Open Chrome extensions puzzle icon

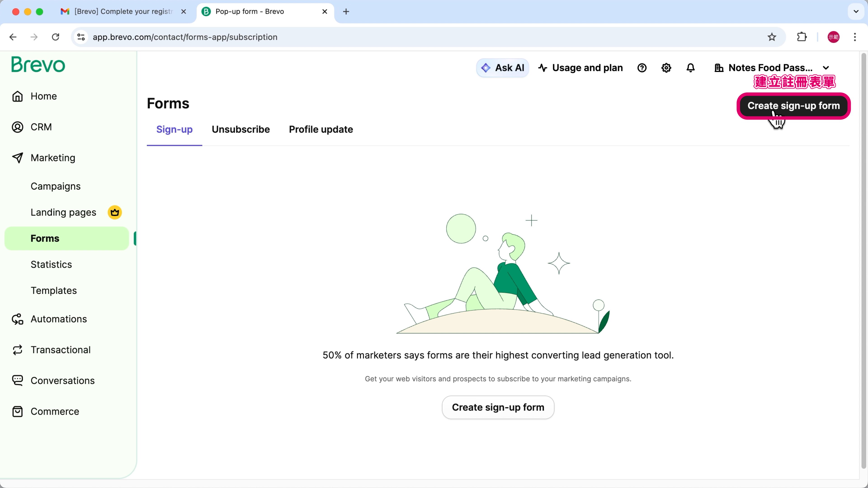tap(802, 37)
